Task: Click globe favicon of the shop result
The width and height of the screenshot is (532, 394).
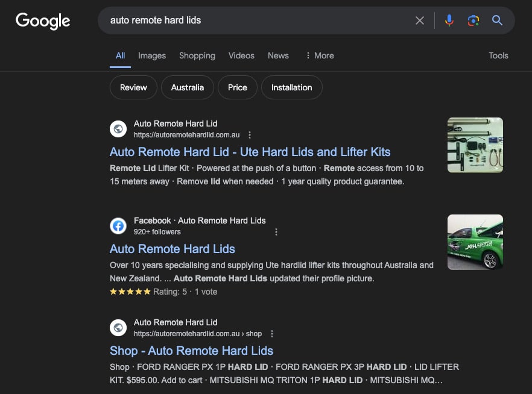Action: click(118, 328)
